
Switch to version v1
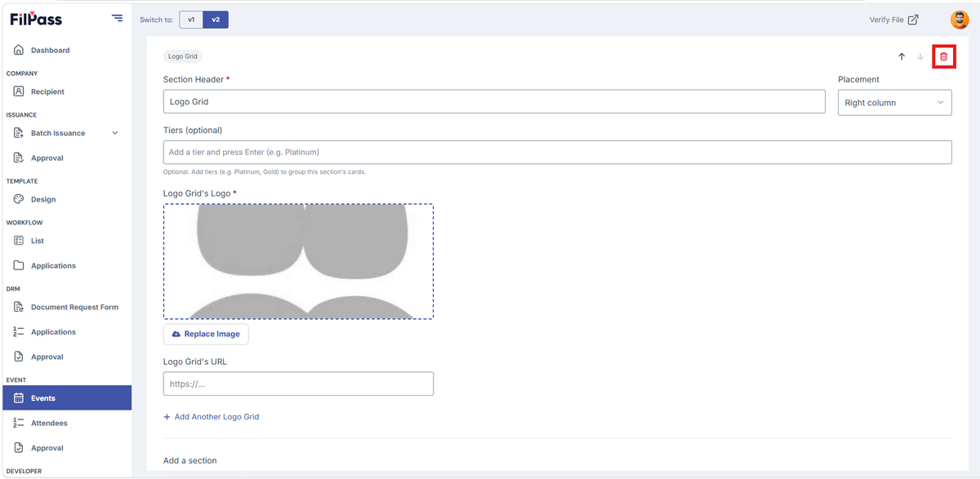pyautogui.click(x=191, y=20)
